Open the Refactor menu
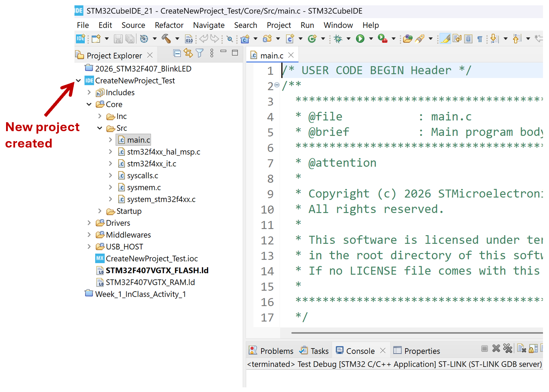Image resolution: width=549 pixels, height=392 pixels. pos(169,25)
